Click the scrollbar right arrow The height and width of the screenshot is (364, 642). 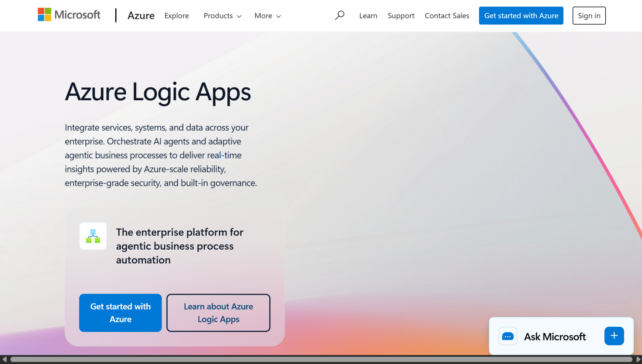point(638,359)
